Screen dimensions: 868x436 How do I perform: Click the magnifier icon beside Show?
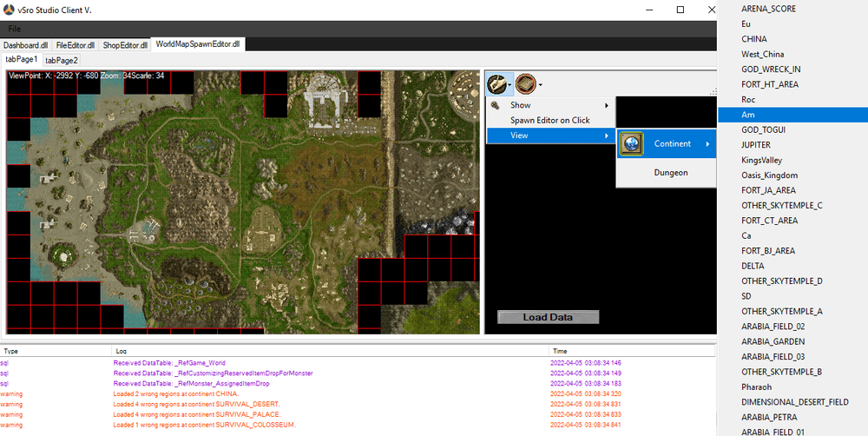click(x=496, y=105)
